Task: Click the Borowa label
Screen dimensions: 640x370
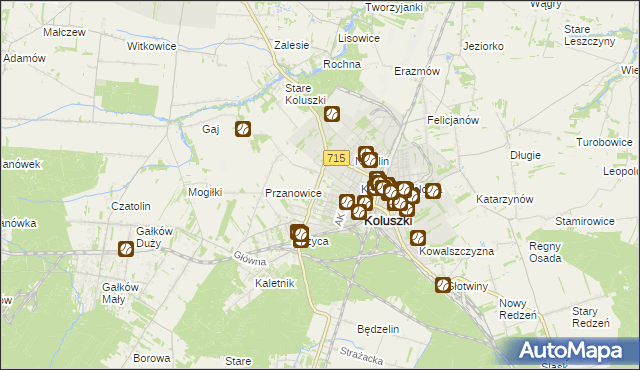Action: coord(152,358)
